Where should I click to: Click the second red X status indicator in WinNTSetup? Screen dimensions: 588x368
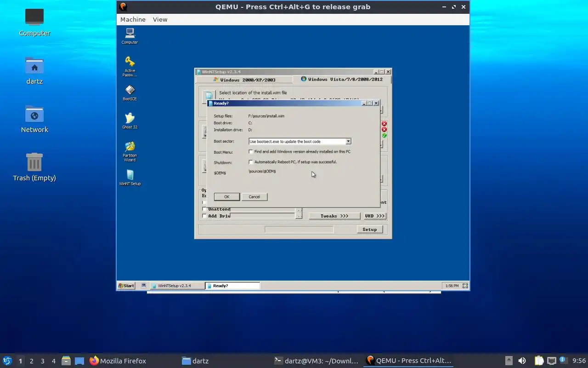(384, 130)
